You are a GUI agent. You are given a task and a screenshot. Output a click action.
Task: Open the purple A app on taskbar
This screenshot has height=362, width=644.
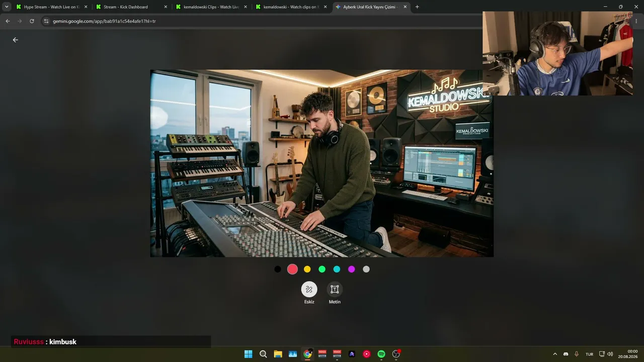pos(352,354)
